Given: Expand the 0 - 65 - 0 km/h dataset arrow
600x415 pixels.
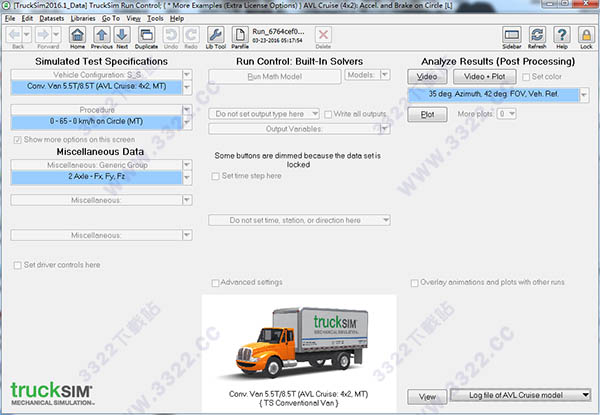Looking at the screenshot, I should (187, 122).
